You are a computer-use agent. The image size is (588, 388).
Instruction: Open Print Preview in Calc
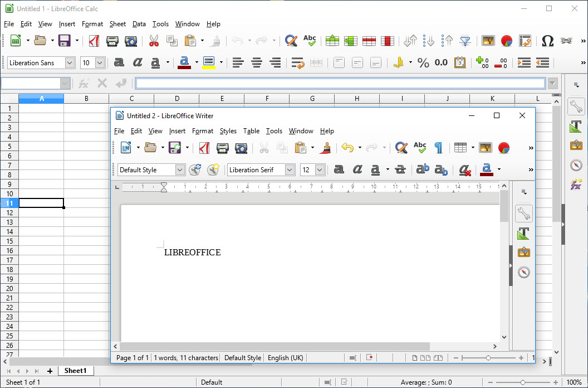click(130, 41)
